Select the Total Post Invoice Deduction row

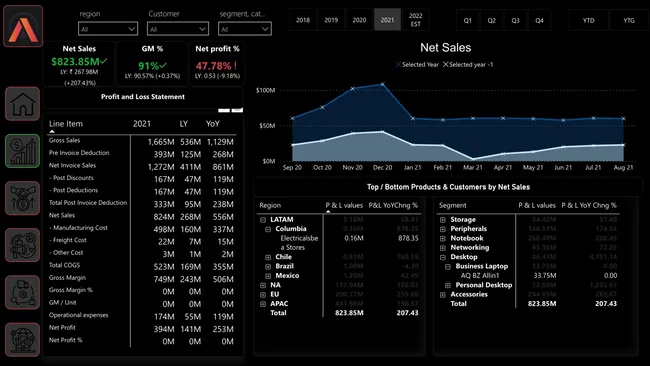tap(141, 203)
